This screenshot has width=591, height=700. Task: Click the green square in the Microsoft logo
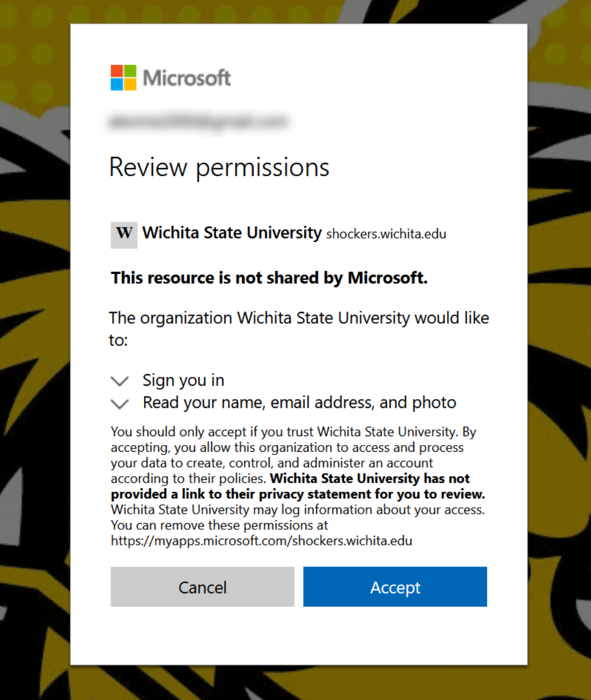point(130,70)
